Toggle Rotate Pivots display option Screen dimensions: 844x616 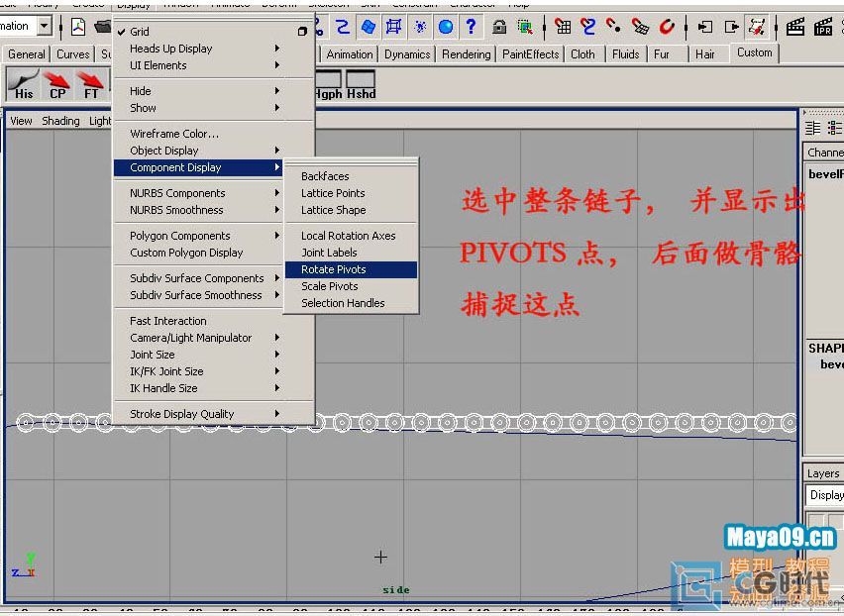click(334, 269)
